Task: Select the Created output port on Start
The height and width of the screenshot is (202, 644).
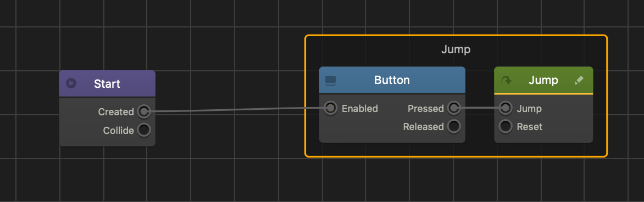Action: pos(144,111)
